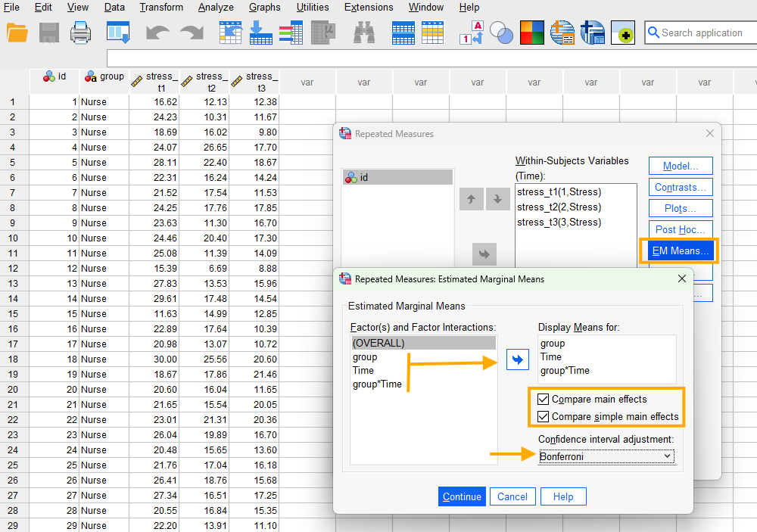757x532 pixels.
Task: Save the document via floppy disk icon
Action: (x=48, y=33)
